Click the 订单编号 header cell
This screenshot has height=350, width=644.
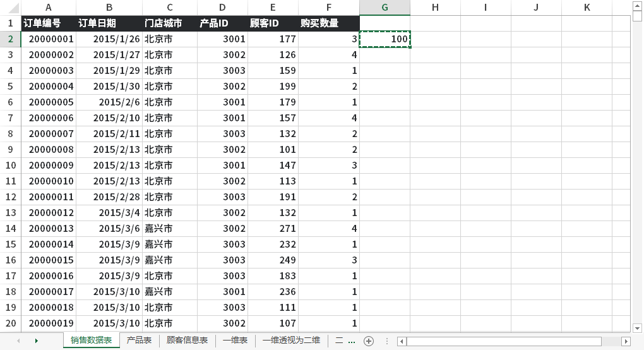point(49,23)
